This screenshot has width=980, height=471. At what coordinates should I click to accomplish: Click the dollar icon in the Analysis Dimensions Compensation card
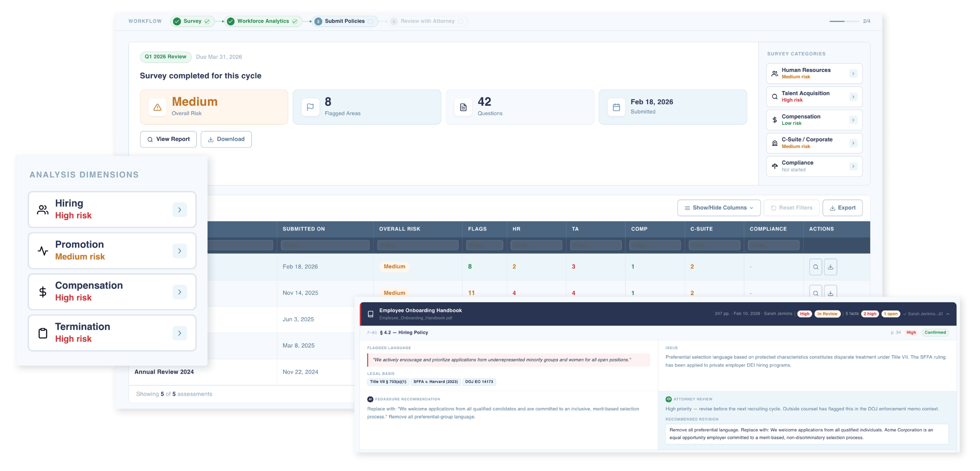pyautogui.click(x=43, y=292)
